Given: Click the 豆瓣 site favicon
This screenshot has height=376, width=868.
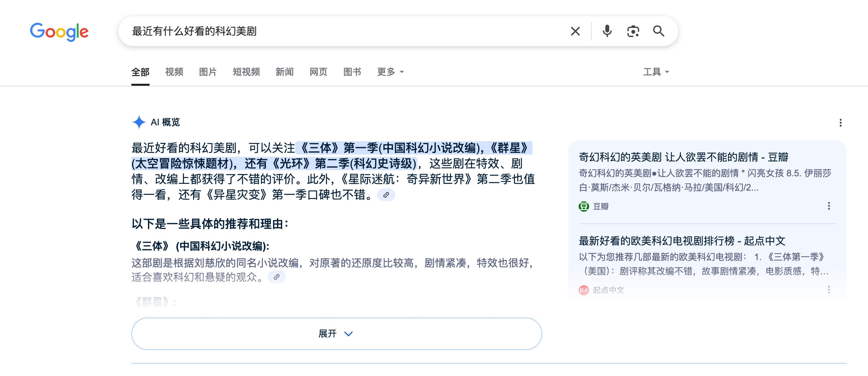Looking at the screenshot, I should coord(584,207).
